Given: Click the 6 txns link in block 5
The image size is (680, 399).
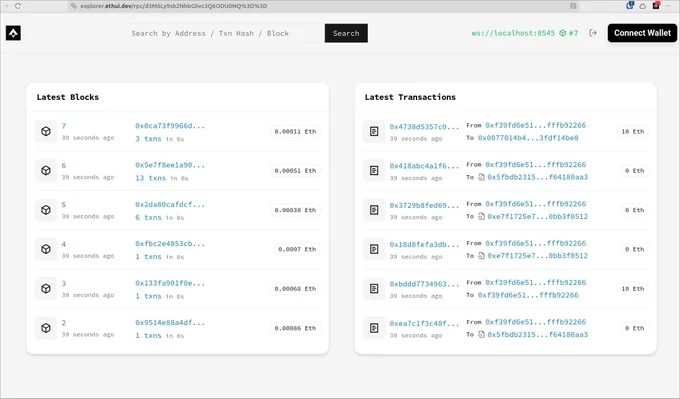Looking at the screenshot, I should 148,217.
